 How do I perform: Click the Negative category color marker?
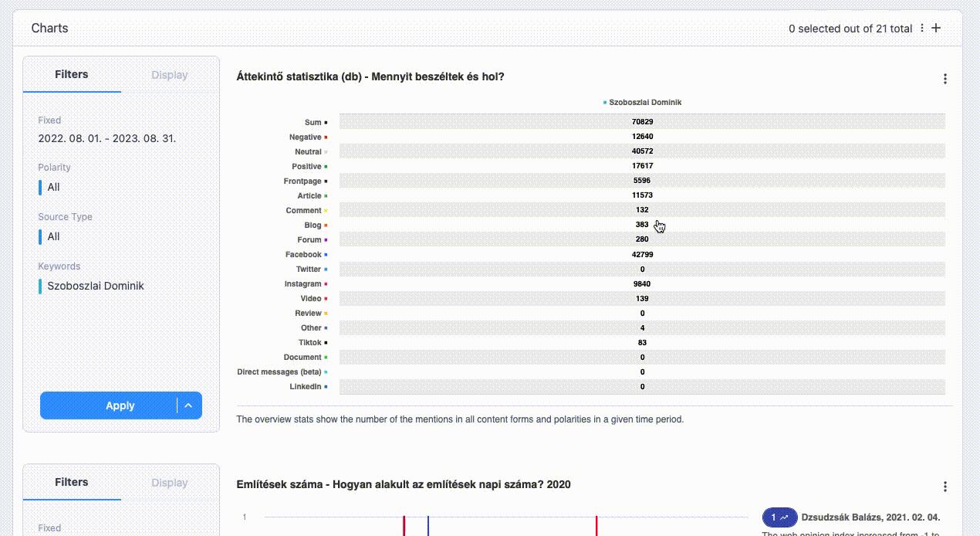324,136
